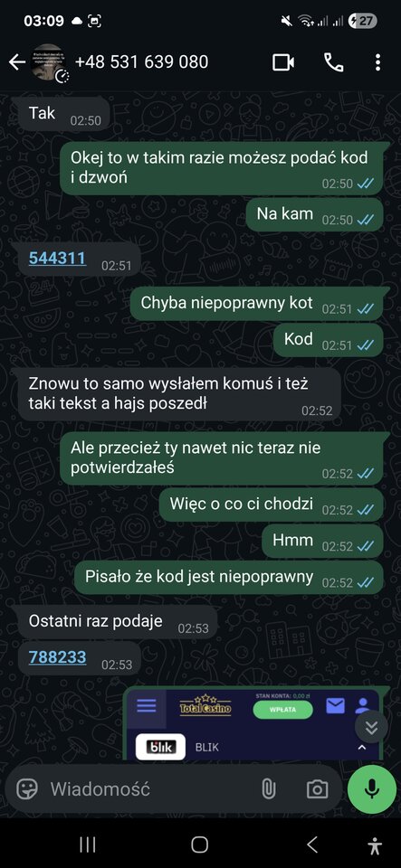Open the emoji and sticker picker
This screenshot has width=401, height=868.
click(x=26, y=788)
